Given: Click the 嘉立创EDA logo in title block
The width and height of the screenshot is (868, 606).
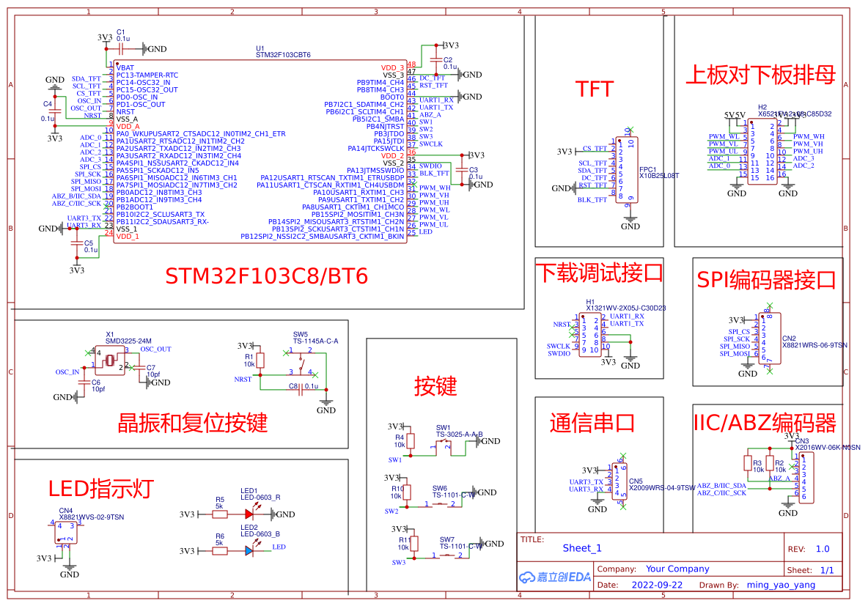Looking at the screenshot, I should click(555, 577).
